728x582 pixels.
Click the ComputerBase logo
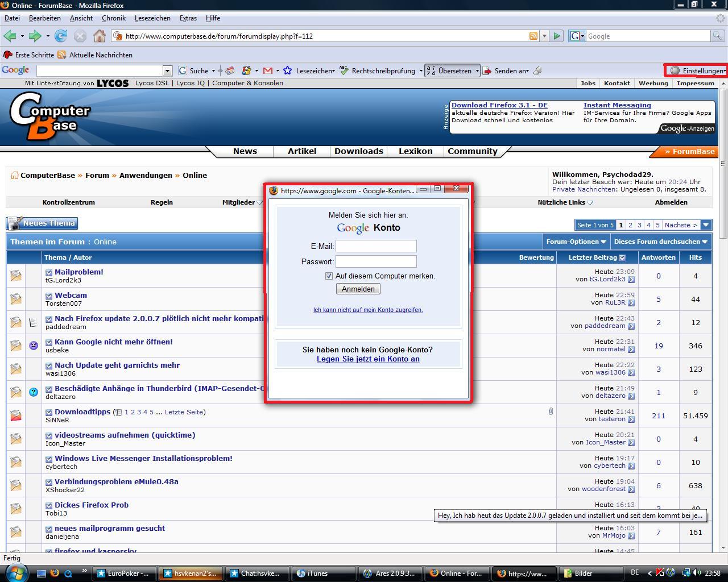[50, 117]
